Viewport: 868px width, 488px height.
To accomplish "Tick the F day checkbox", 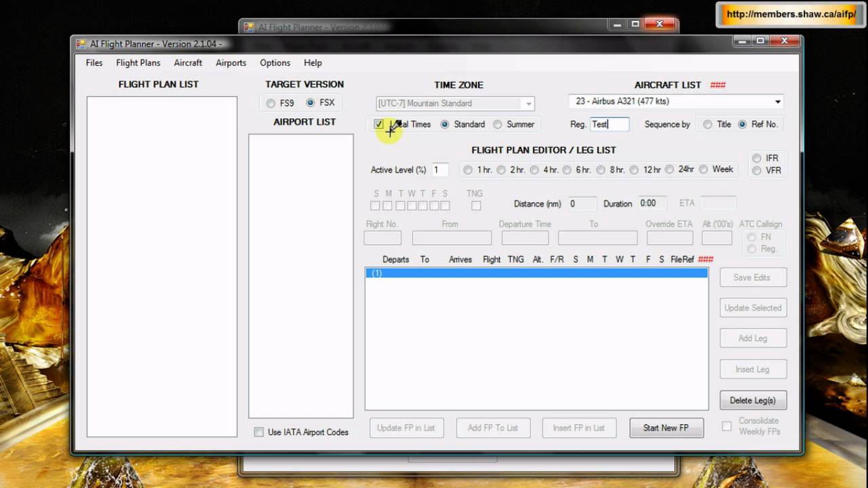I will point(434,205).
